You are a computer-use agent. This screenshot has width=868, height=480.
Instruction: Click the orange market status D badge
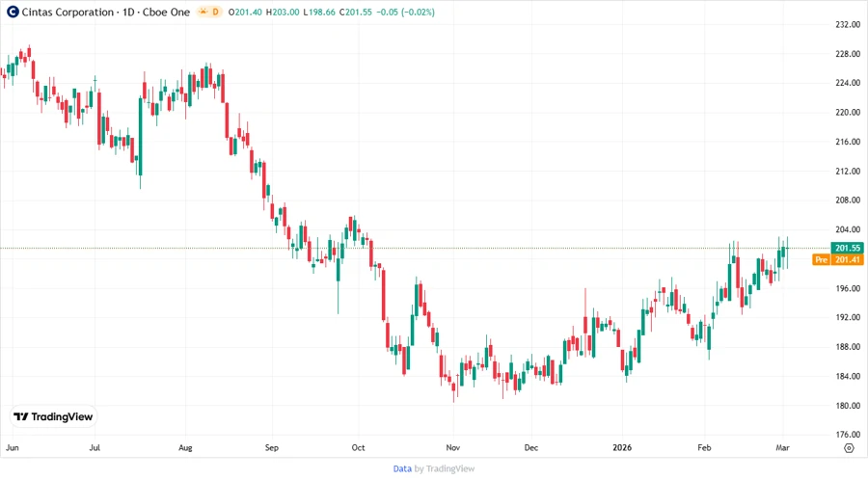210,12
